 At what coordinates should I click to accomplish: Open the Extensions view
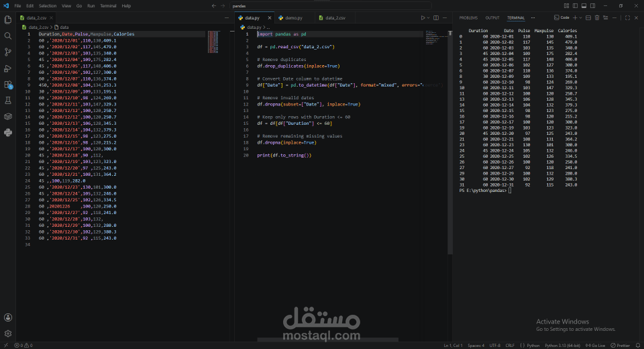click(8, 85)
